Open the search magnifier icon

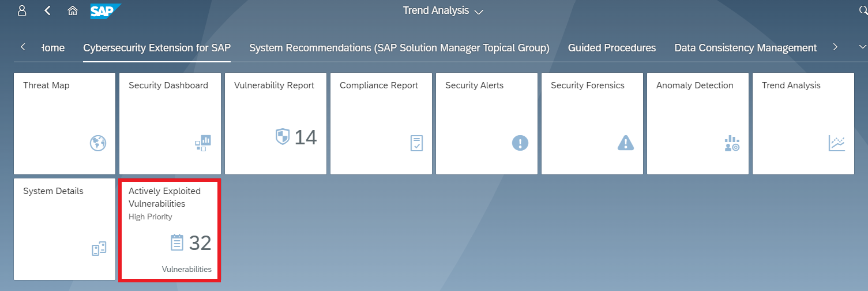863,10
